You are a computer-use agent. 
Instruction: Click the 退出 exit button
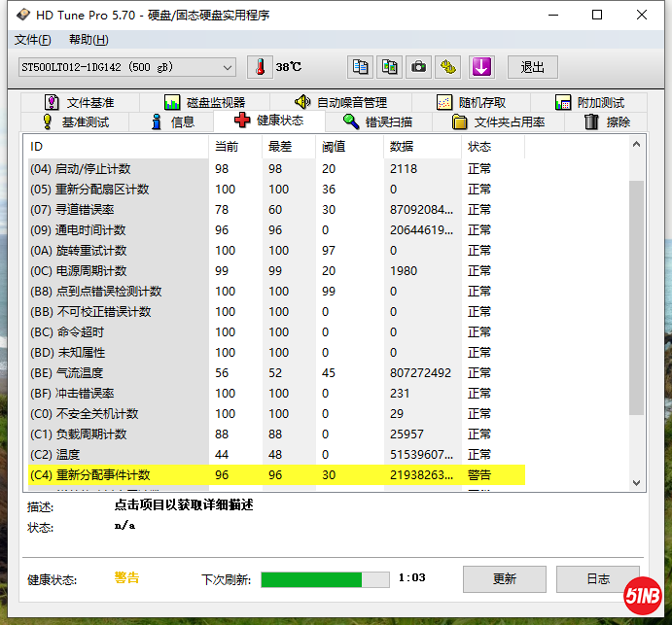coord(532,67)
